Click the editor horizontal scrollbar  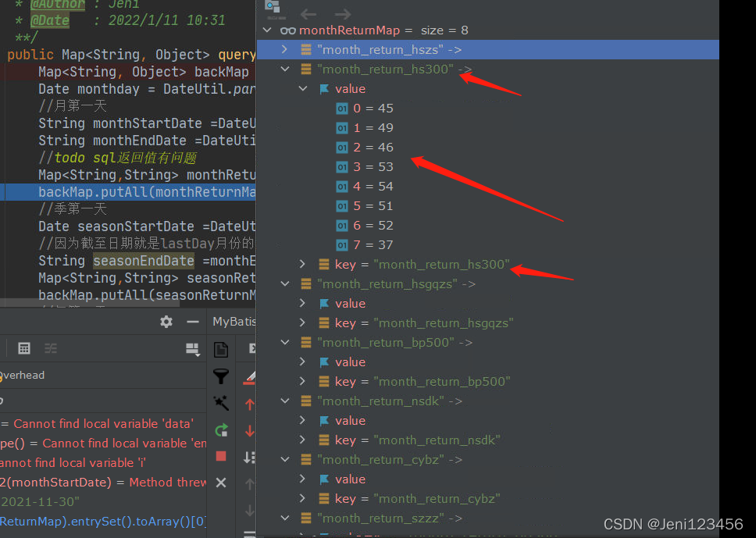90,303
